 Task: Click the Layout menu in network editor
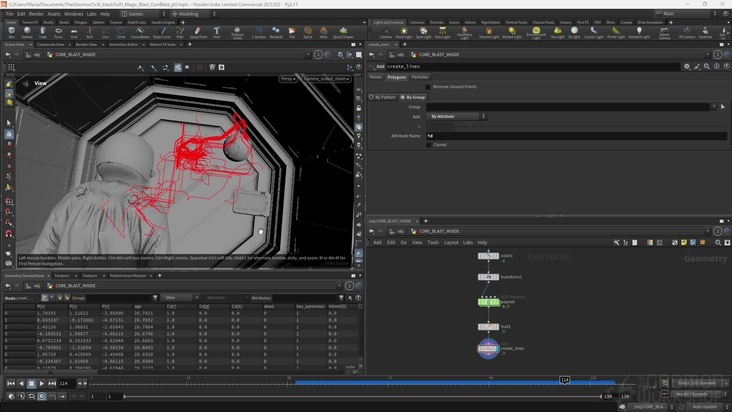[x=451, y=242]
